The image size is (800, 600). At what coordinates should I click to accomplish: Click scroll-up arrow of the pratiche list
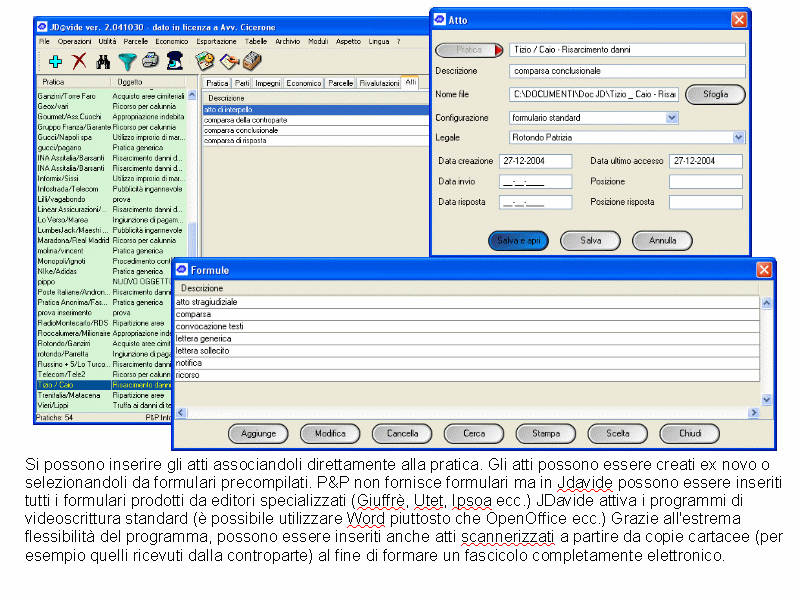192,95
